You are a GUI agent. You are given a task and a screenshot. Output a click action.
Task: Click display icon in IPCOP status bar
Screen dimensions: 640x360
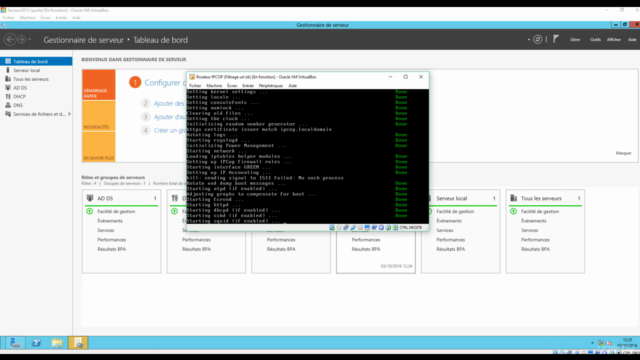(x=367, y=228)
